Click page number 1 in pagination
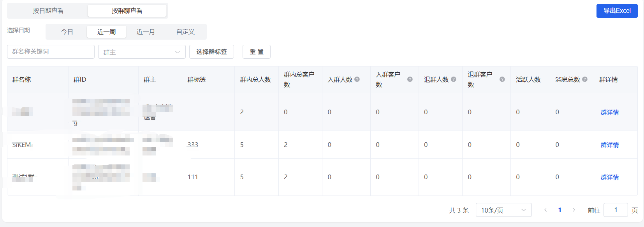The height and width of the screenshot is (227, 644). tap(560, 210)
